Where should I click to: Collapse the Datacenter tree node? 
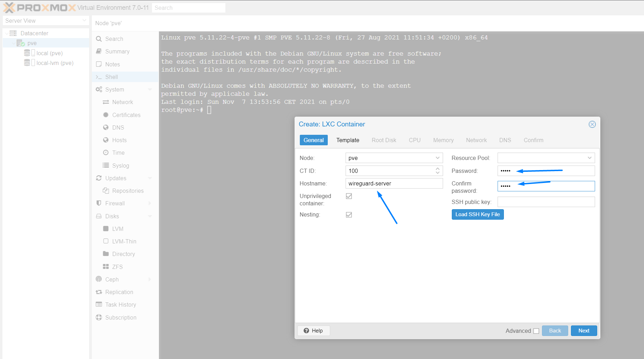(7, 33)
